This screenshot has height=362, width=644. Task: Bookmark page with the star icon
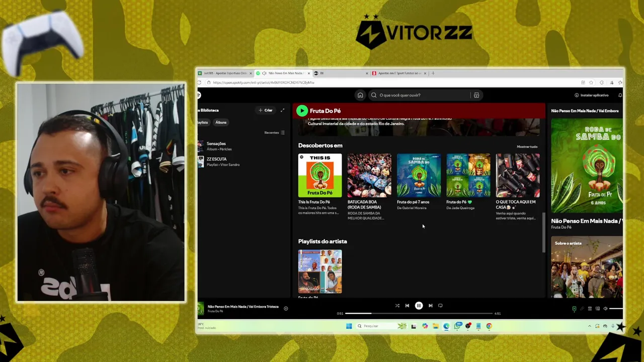591,82
